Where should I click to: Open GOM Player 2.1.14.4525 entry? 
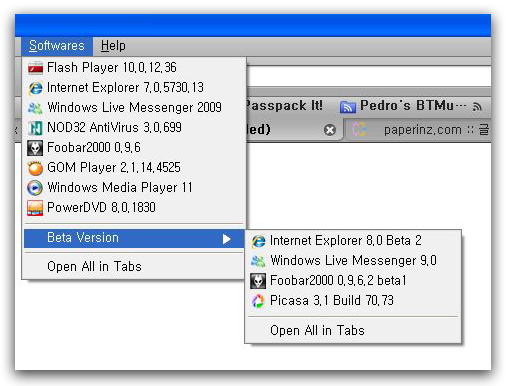point(134,168)
